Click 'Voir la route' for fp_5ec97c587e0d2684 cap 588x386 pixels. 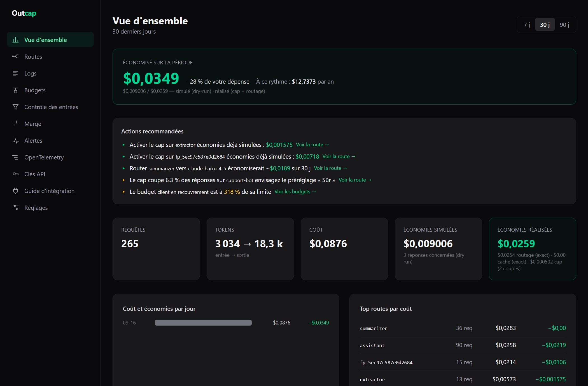pyautogui.click(x=339, y=156)
